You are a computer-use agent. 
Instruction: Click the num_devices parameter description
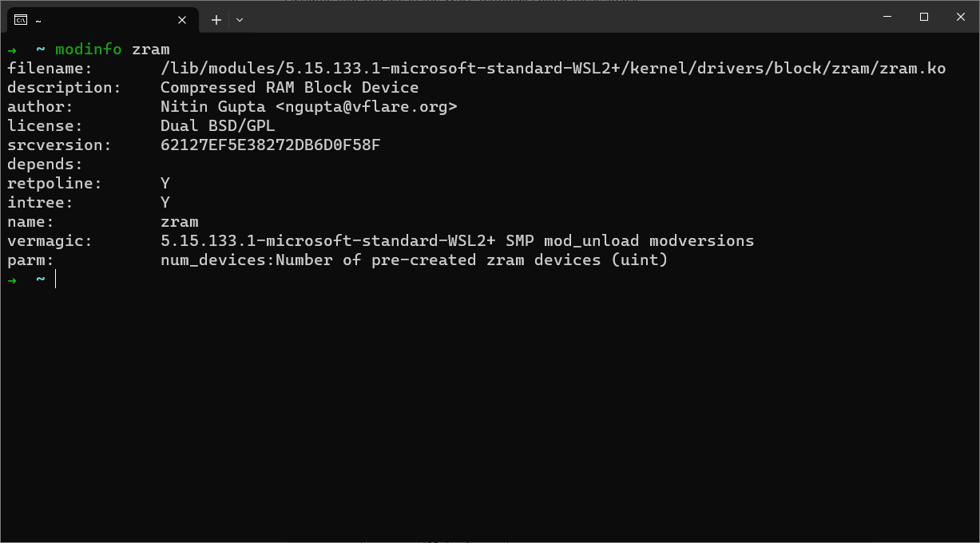point(414,260)
